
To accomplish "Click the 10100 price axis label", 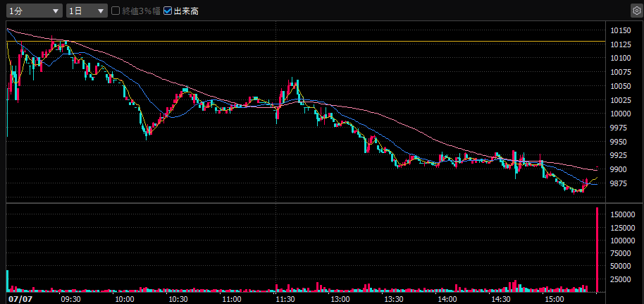I will (621, 58).
